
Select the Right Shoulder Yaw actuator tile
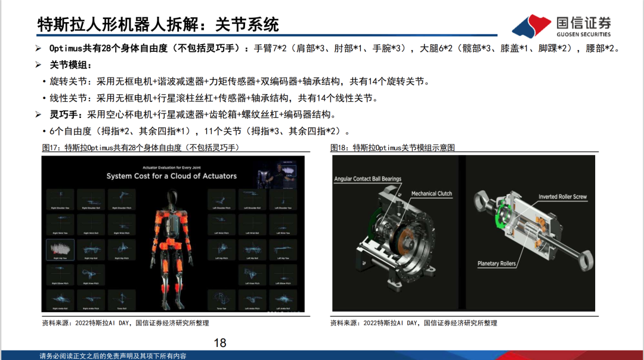pos(60,200)
